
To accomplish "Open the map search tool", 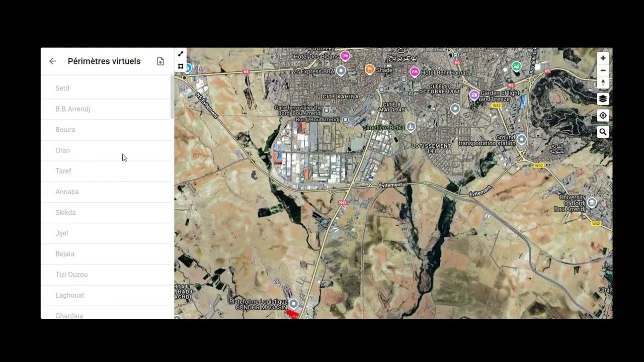I will coord(603,132).
